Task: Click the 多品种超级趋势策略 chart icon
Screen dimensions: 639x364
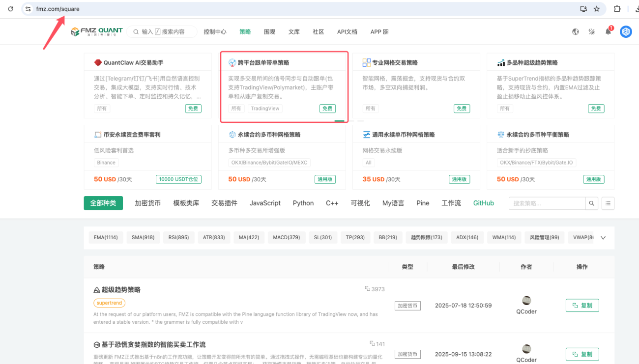Action: click(501, 63)
